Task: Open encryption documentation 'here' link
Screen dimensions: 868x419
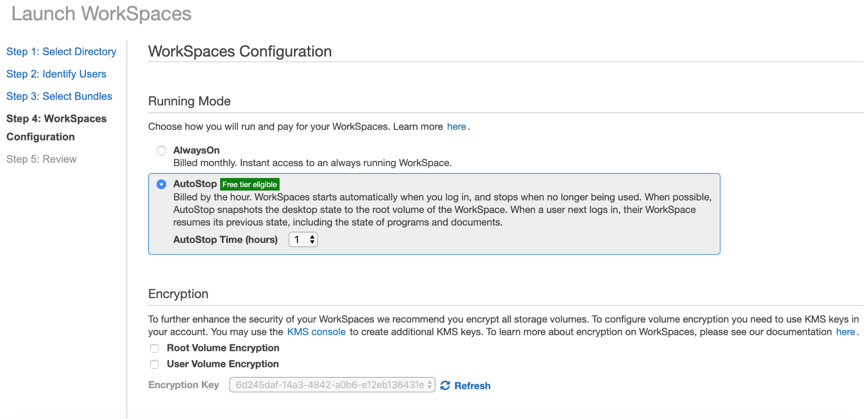Action: coord(845,332)
